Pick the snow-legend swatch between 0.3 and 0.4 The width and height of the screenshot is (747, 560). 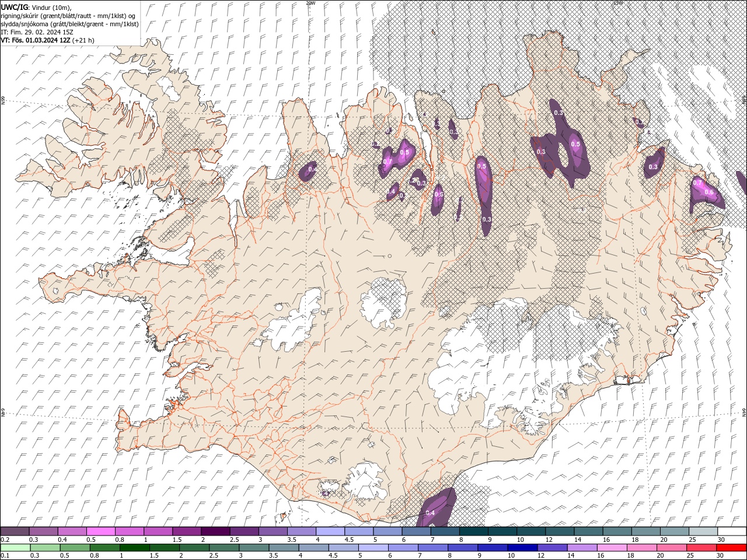point(43,531)
